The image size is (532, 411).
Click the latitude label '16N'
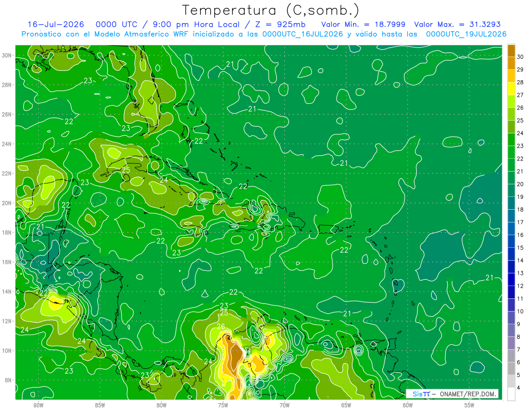(x=7, y=262)
